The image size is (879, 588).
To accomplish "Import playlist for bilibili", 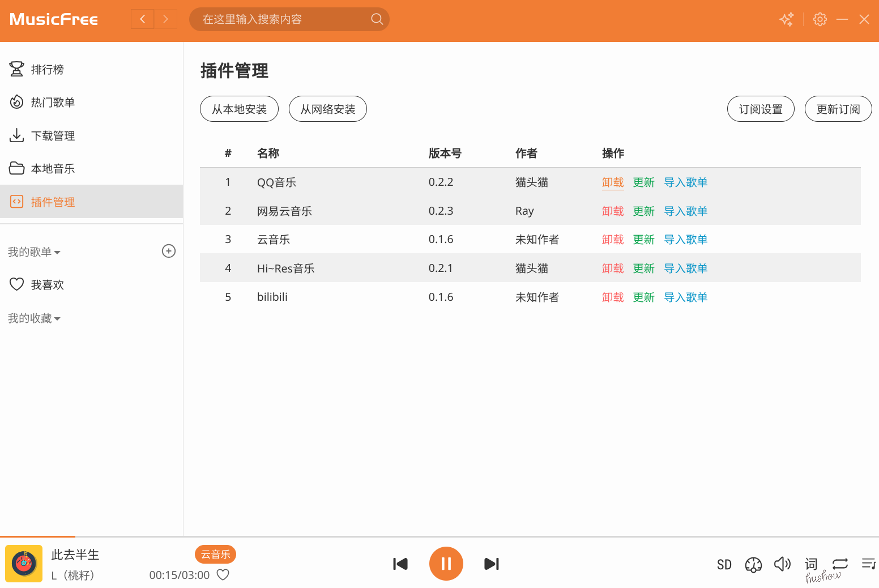I will (686, 297).
